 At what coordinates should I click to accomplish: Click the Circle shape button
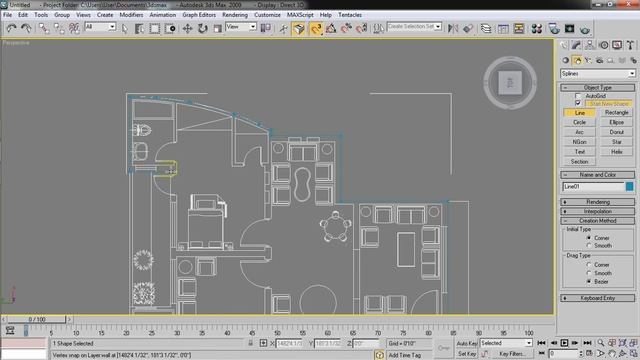tap(579, 122)
